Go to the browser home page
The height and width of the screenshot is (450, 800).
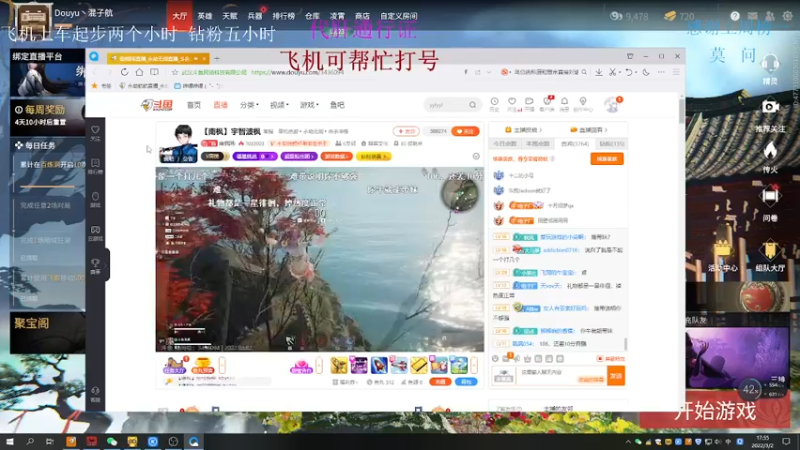(139, 72)
